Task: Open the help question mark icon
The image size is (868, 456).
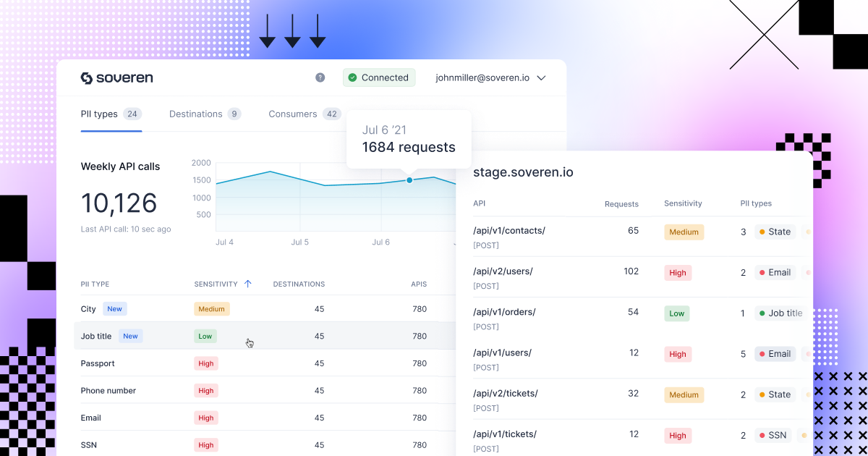Action: [320, 77]
